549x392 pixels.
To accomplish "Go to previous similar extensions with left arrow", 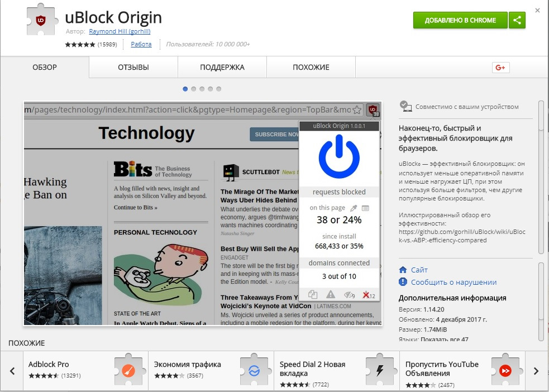I will click(x=12, y=371).
